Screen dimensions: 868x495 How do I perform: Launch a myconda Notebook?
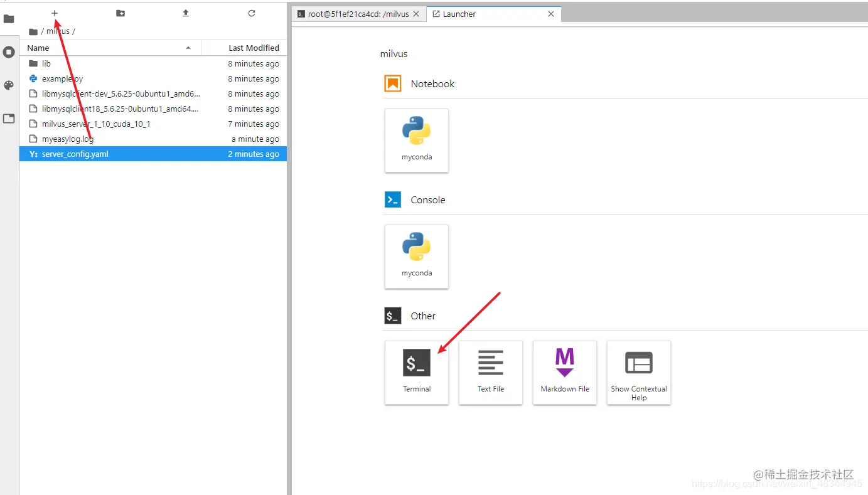pyautogui.click(x=417, y=141)
